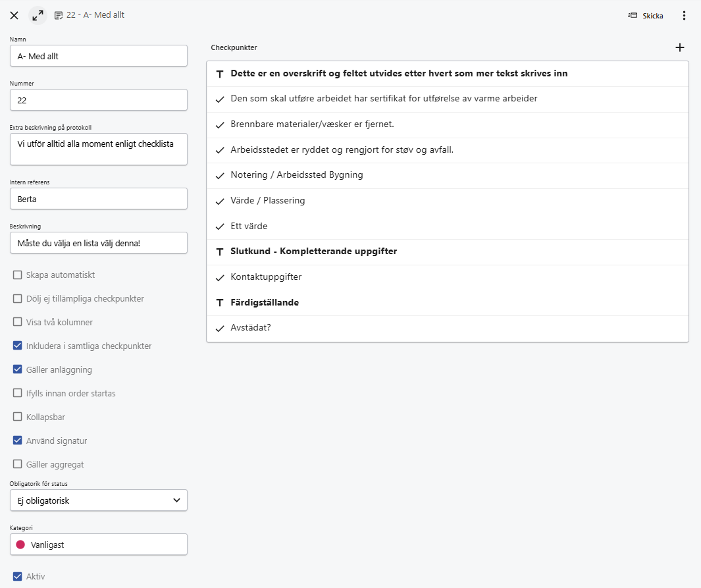Image resolution: width=701 pixels, height=588 pixels.
Task: Open the Värde / Plassering checkpoint
Action: click(448, 200)
